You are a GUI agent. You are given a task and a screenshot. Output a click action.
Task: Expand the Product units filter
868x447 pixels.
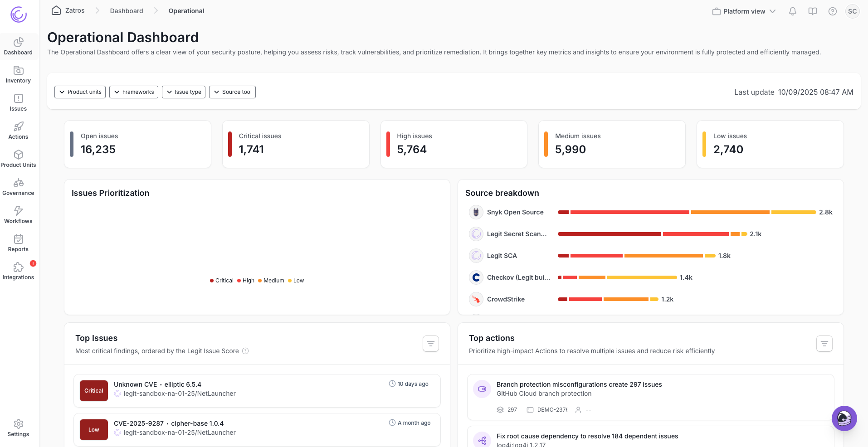coord(80,92)
